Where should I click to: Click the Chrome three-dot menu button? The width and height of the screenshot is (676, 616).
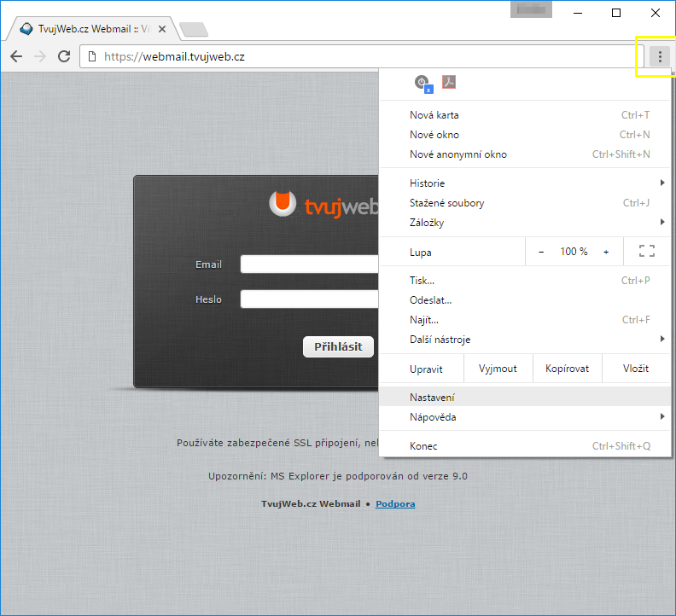(660, 57)
